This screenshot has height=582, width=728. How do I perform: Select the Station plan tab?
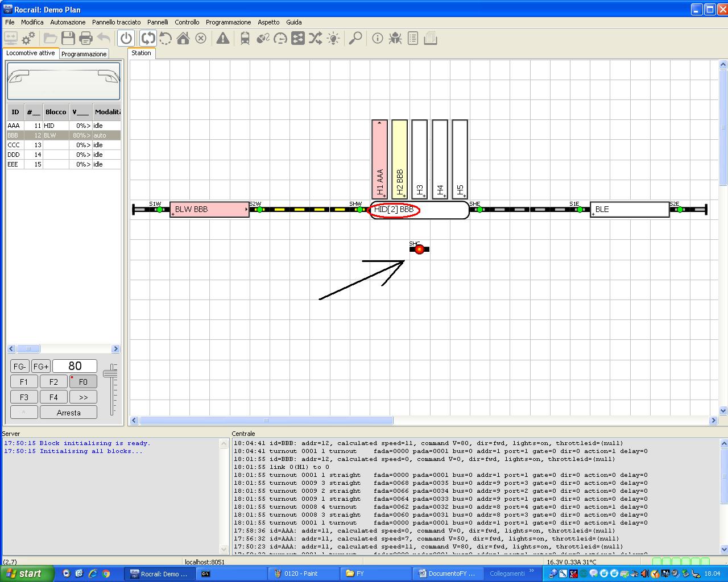(142, 53)
